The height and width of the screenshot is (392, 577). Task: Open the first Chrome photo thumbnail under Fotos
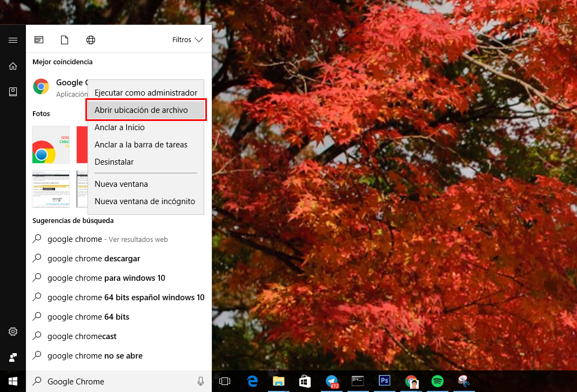coord(51,145)
